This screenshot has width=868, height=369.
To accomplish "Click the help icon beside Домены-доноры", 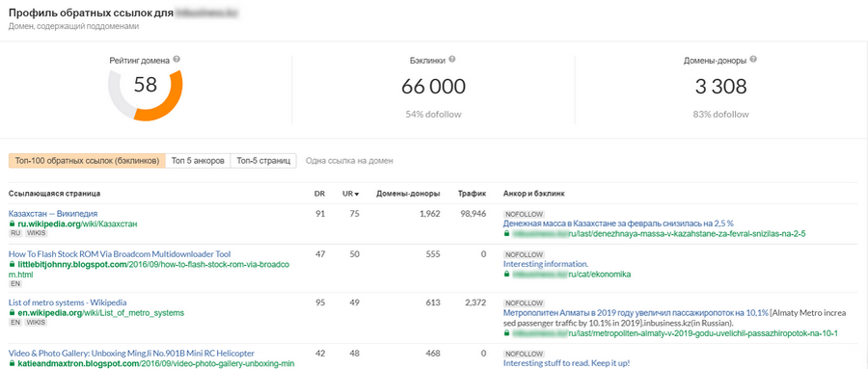I will pos(753,60).
